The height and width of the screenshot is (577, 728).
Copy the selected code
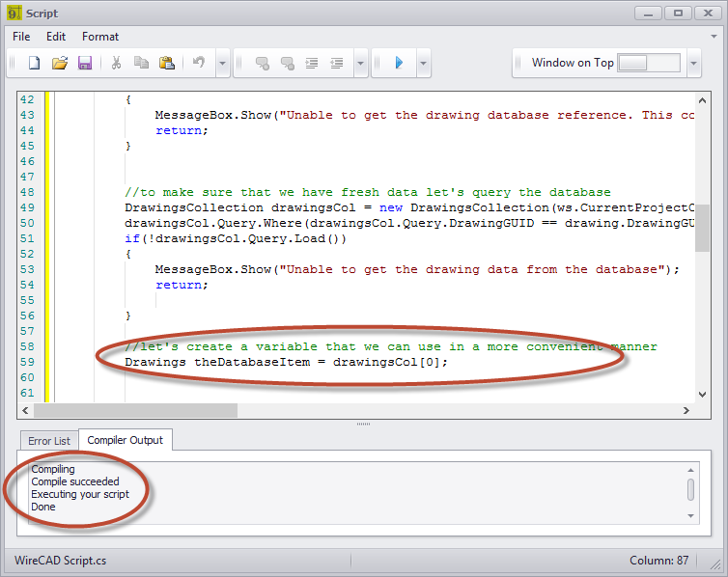click(x=141, y=63)
